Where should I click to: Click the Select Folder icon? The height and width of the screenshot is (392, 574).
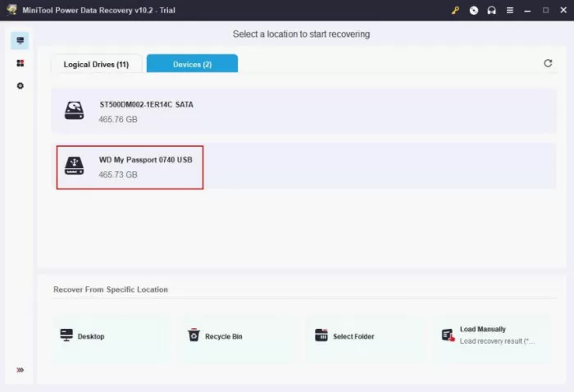coord(321,335)
